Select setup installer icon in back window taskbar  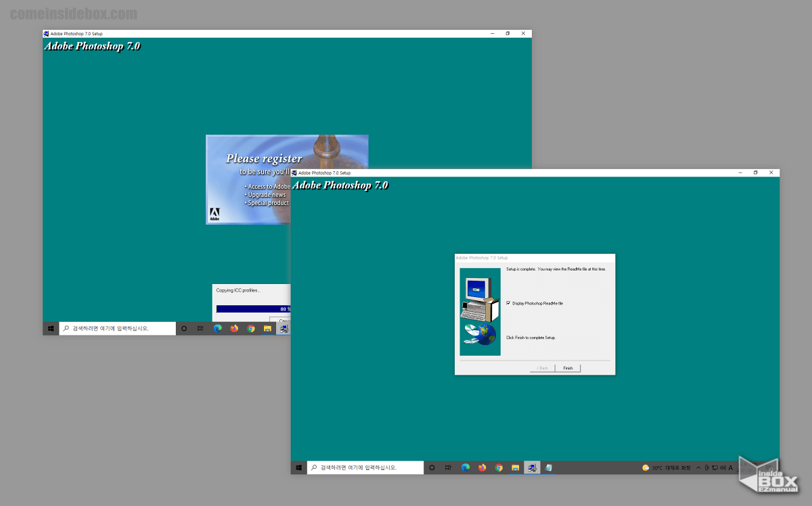pyautogui.click(x=284, y=328)
